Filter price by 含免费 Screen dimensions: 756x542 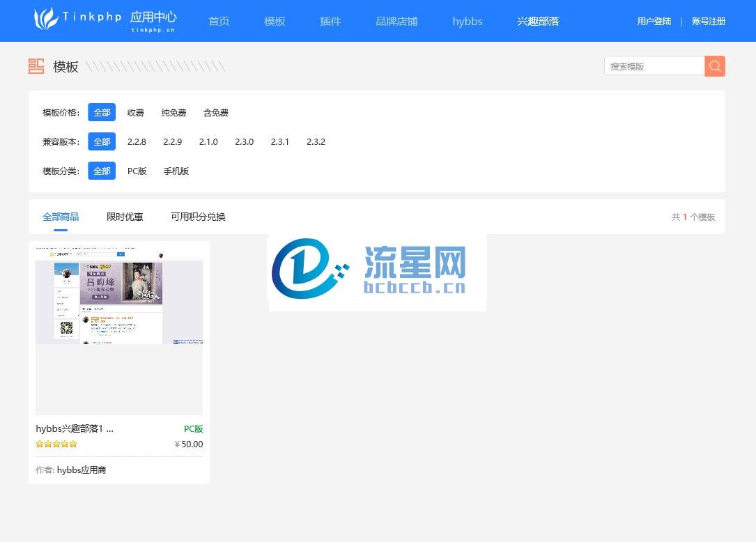coord(215,112)
